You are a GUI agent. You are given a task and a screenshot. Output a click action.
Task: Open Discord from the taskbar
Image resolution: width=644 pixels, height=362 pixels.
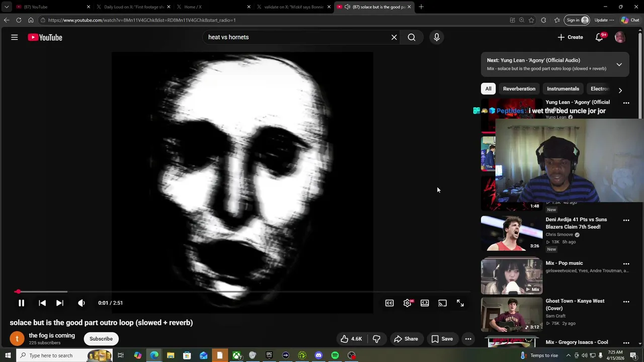318,355
